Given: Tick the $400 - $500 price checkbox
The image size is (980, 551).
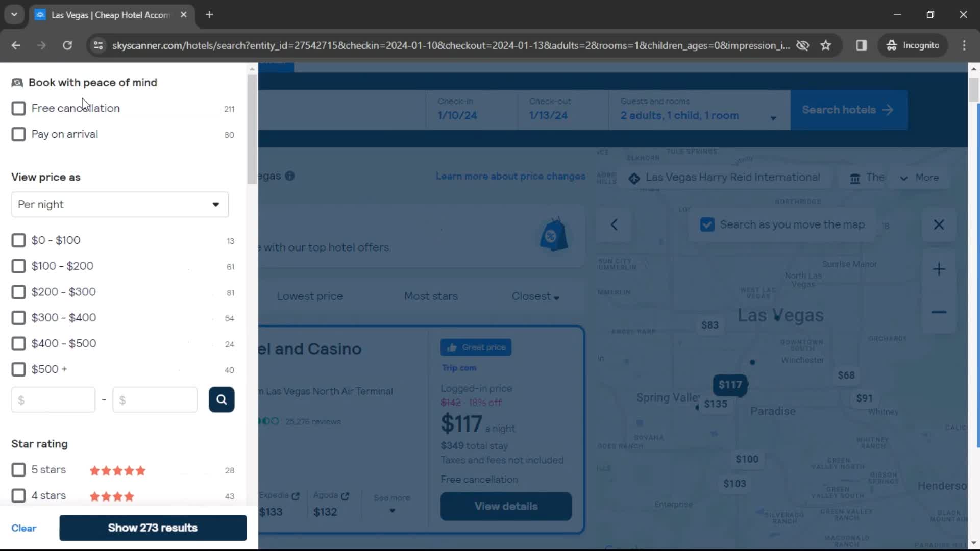Looking at the screenshot, I should click(18, 343).
